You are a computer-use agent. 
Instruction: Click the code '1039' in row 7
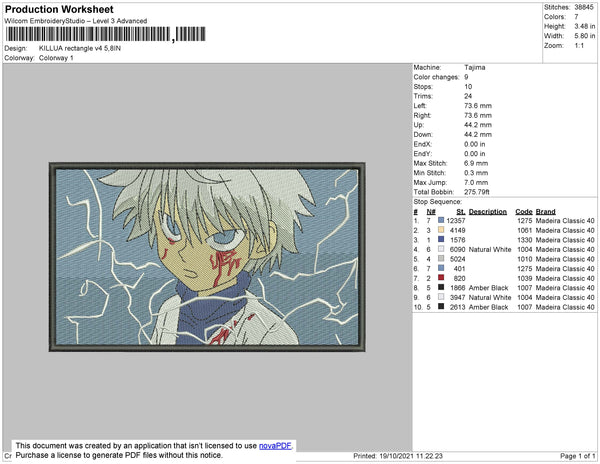(x=525, y=278)
